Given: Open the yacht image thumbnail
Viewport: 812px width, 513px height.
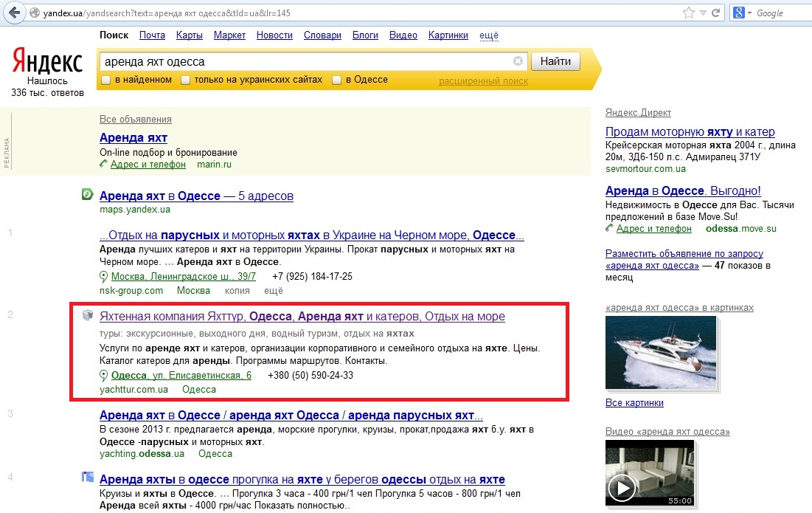Looking at the screenshot, I should click(x=661, y=352).
